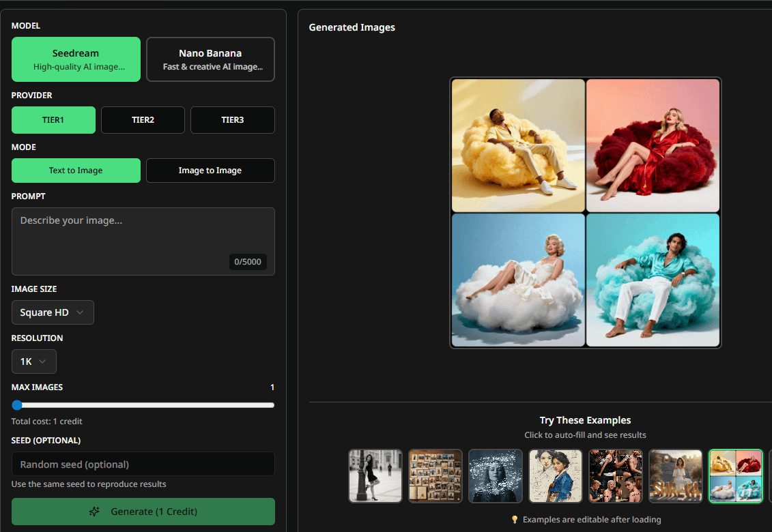Open the 1K resolution dropdown
Screen dimensions: 772x532
(33, 361)
